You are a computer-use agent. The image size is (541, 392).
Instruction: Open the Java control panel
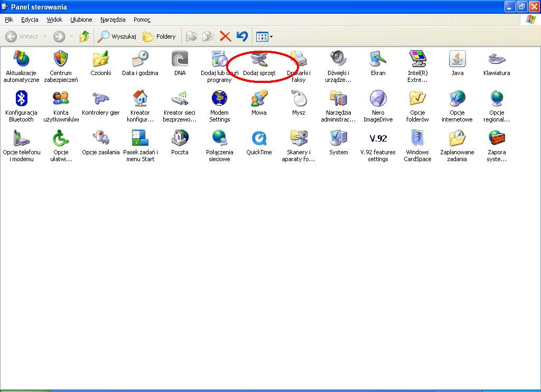click(x=457, y=63)
